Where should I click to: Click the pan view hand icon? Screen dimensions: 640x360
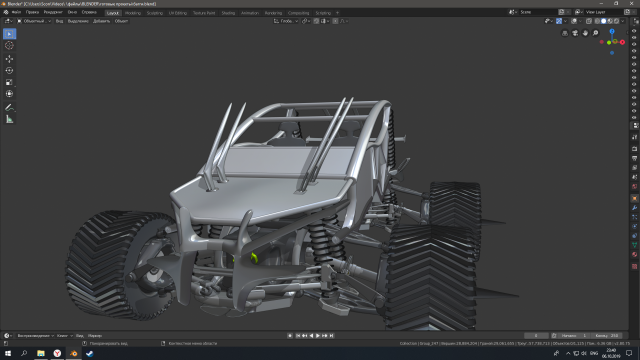click(x=585, y=33)
